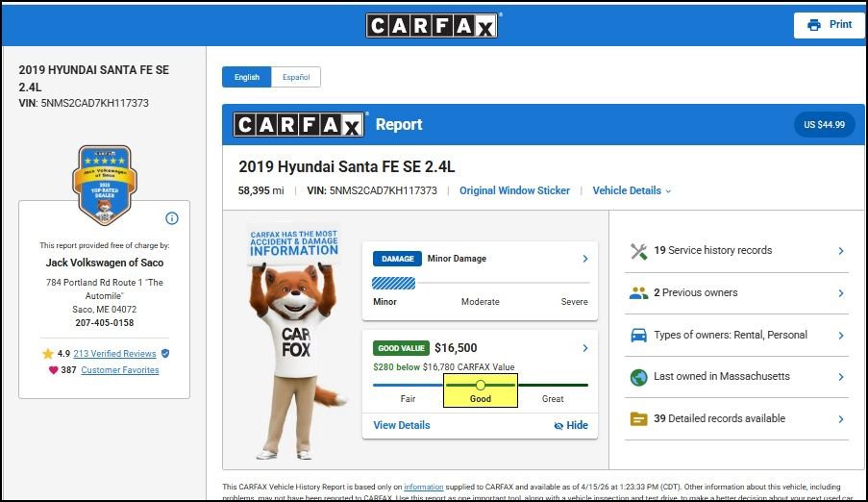Click the damage severity bar's striped Minor segment
The height and width of the screenshot is (502, 868).
[x=393, y=283]
